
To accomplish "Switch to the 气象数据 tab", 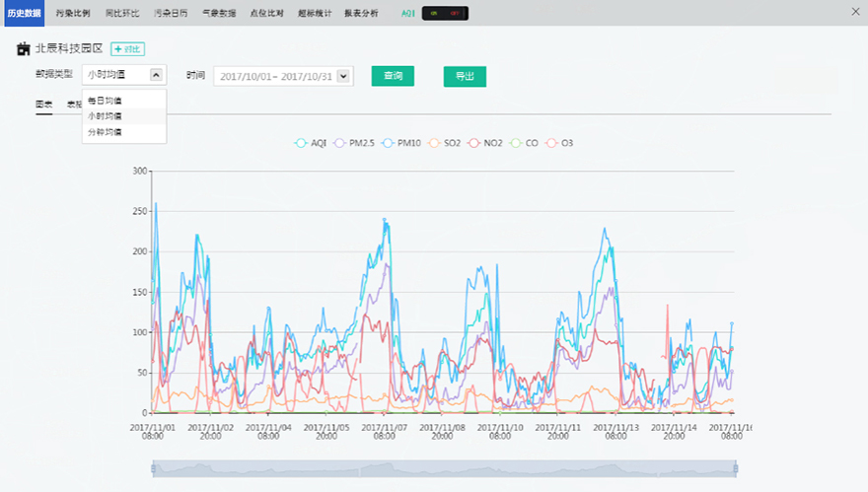I will click(218, 13).
